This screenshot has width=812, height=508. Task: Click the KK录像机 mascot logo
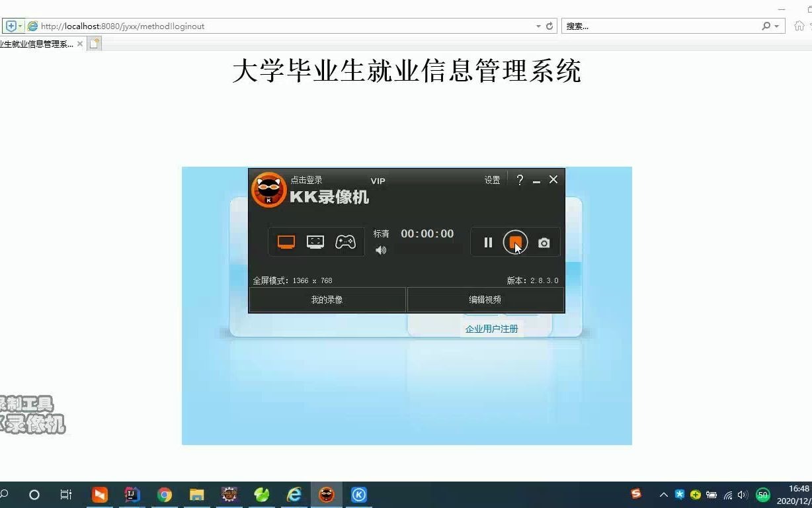(x=268, y=190)
